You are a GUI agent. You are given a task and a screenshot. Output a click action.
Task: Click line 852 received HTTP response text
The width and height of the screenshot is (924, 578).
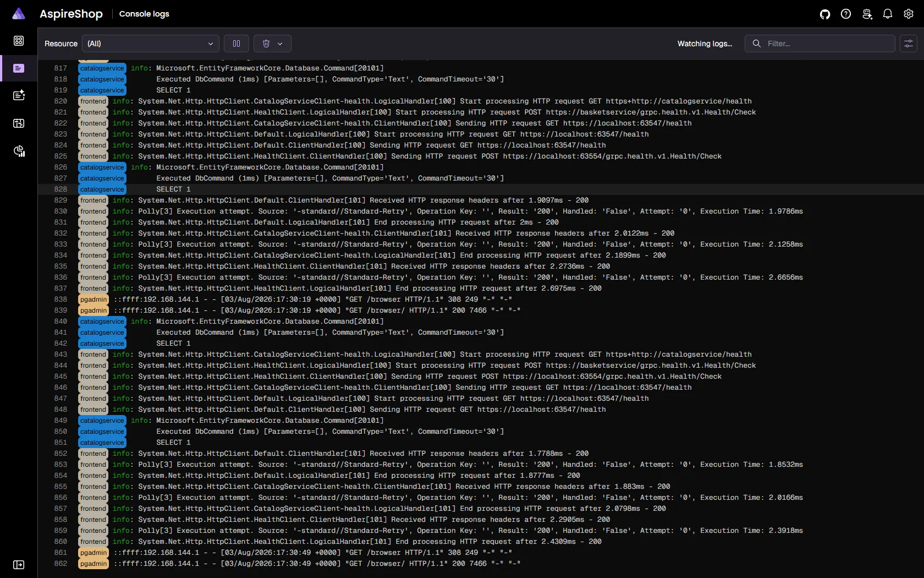pos(363,454)
